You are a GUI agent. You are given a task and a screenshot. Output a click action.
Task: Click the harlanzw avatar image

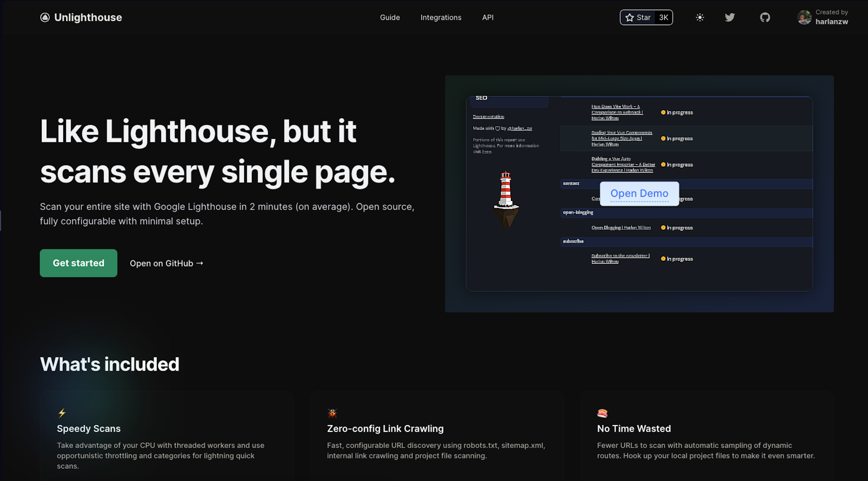pos(804,17)
